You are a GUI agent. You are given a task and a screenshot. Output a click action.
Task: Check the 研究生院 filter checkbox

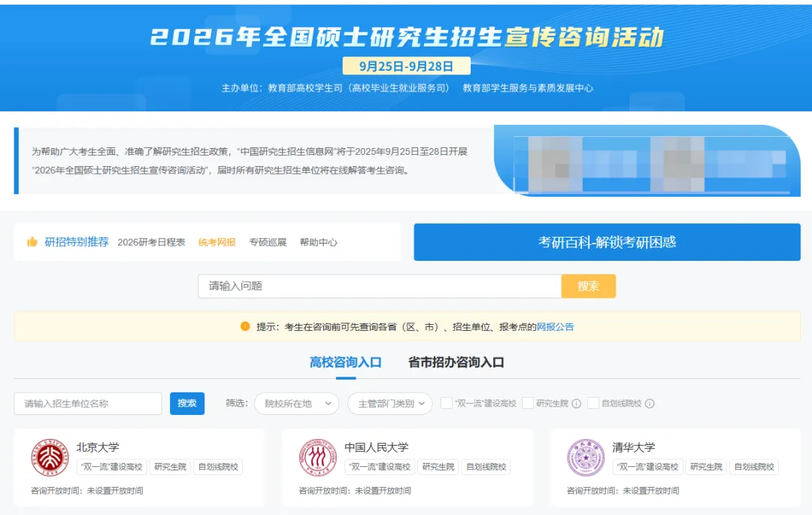pos(528,403)
